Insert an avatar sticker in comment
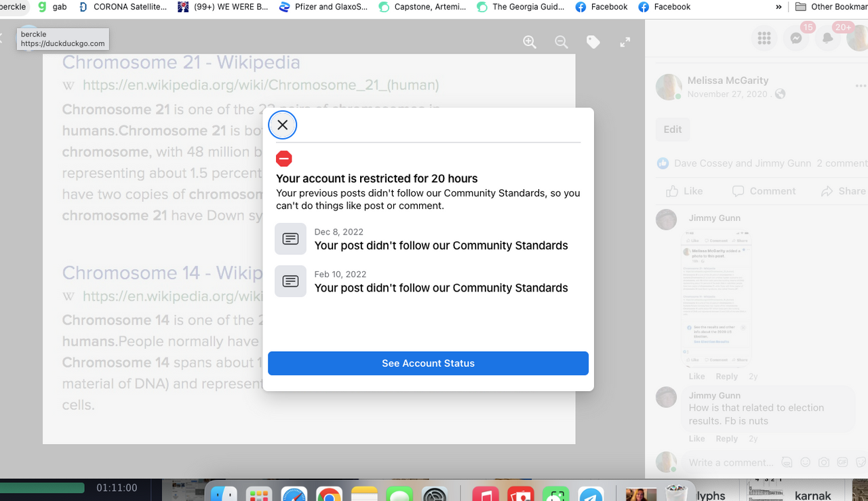Viewport: 868px width, 501px height. 787,462
